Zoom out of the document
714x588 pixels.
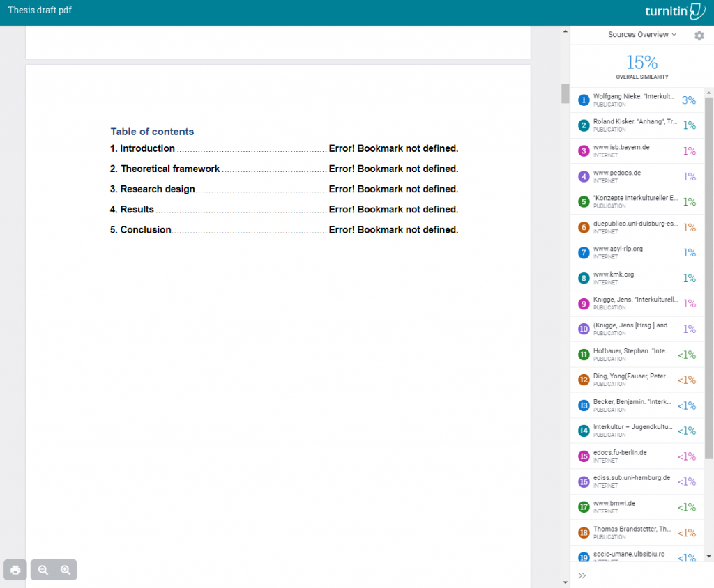[x=43, y=570]
